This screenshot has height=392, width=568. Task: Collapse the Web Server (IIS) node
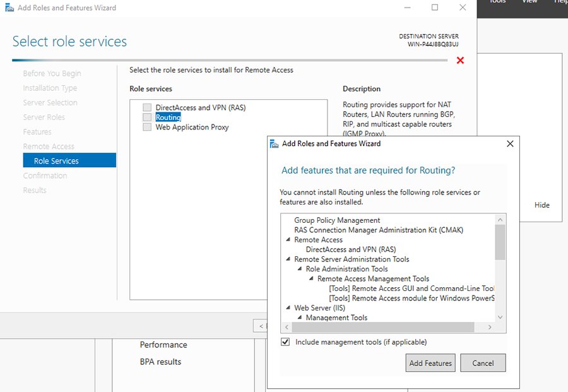(288, 308)
